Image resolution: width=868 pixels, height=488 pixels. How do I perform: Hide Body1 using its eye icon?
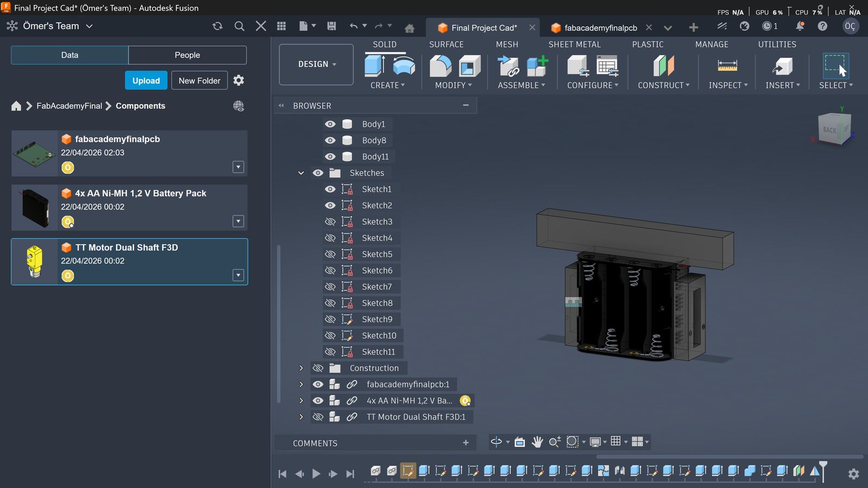(x=330, y=124)
